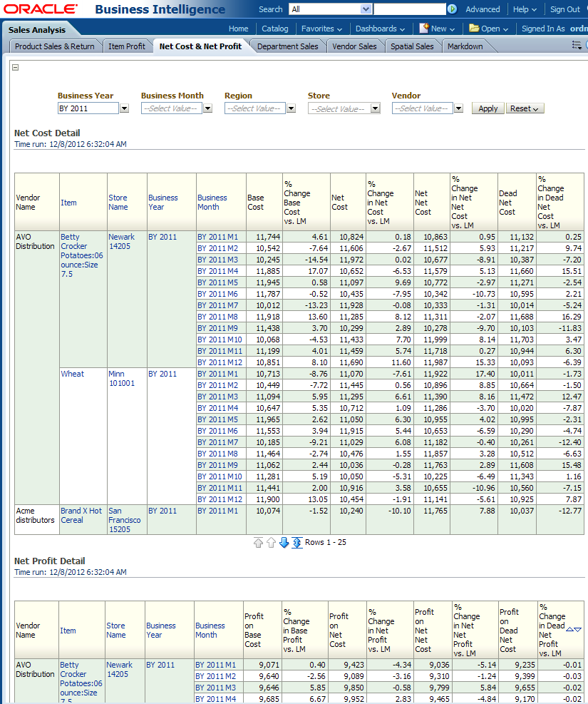Open the search scope All dropdown

(366, 9)
